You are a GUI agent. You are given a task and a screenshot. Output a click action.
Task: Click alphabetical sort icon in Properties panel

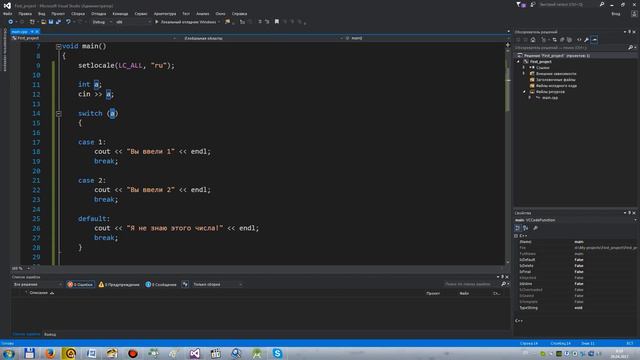point(526,228)
